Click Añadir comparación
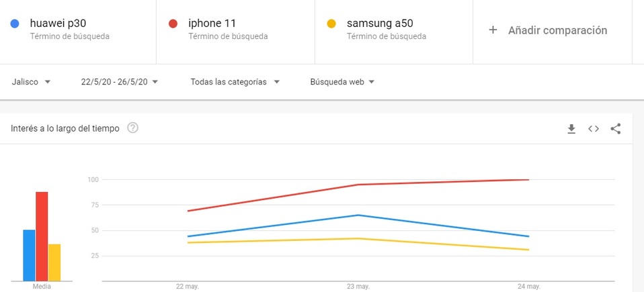This screenshot has height=292, width=644. (557, 30)
